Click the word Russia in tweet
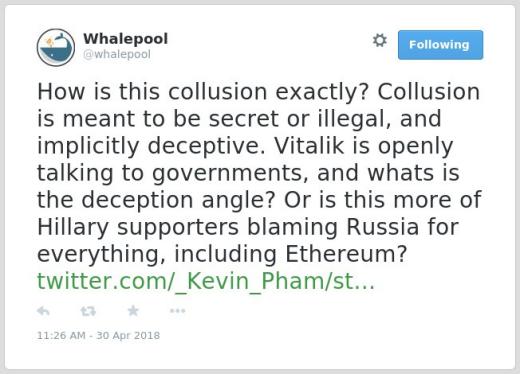 383,227
